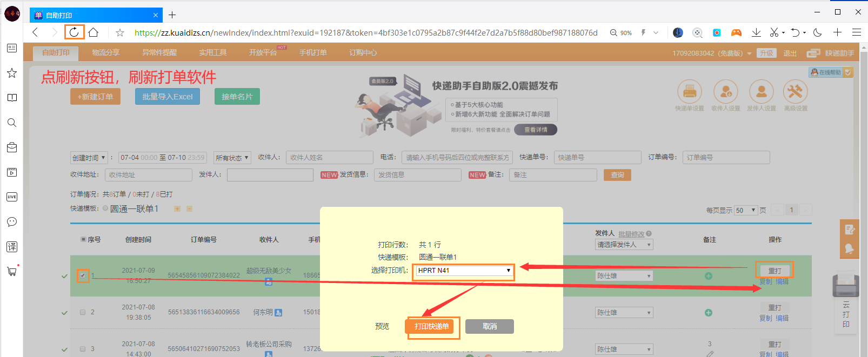
Task: Open sidebar translate tool
Action: click(x=12, y=247)
